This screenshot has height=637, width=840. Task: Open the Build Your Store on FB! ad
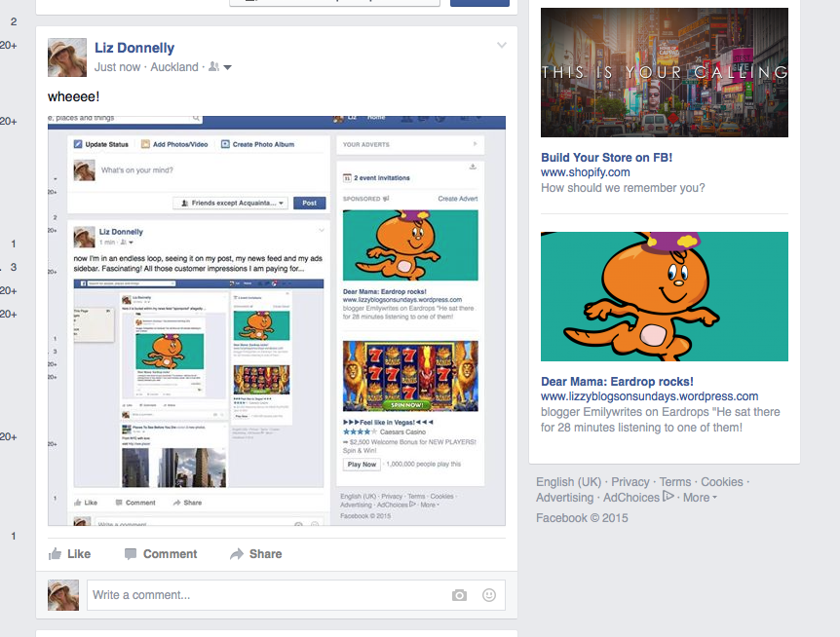pos(606,157)
